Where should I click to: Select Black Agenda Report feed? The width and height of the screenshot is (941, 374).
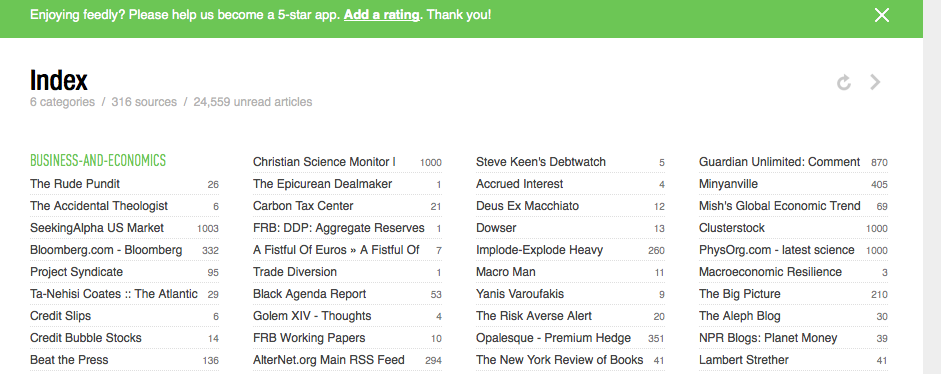tap(347, 294)
